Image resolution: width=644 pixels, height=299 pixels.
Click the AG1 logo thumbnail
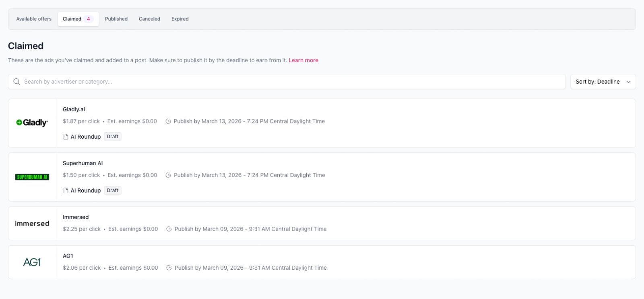tap(32, 262)
